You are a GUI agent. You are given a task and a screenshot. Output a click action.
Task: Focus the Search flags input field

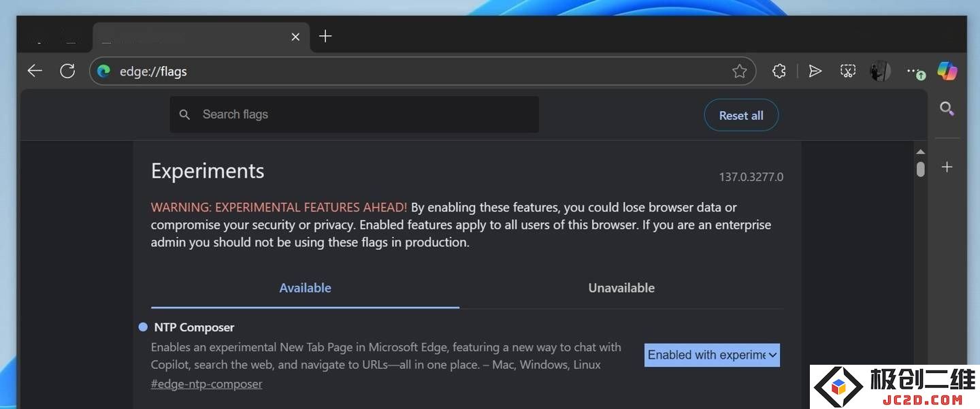tap(354, 114)
